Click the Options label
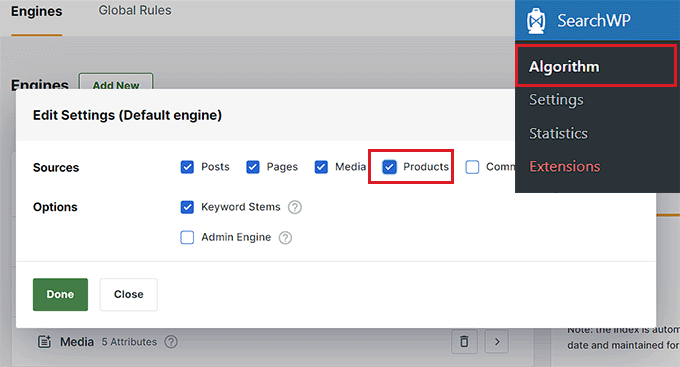This screenshot has height=367, width=680. point(55,207)
